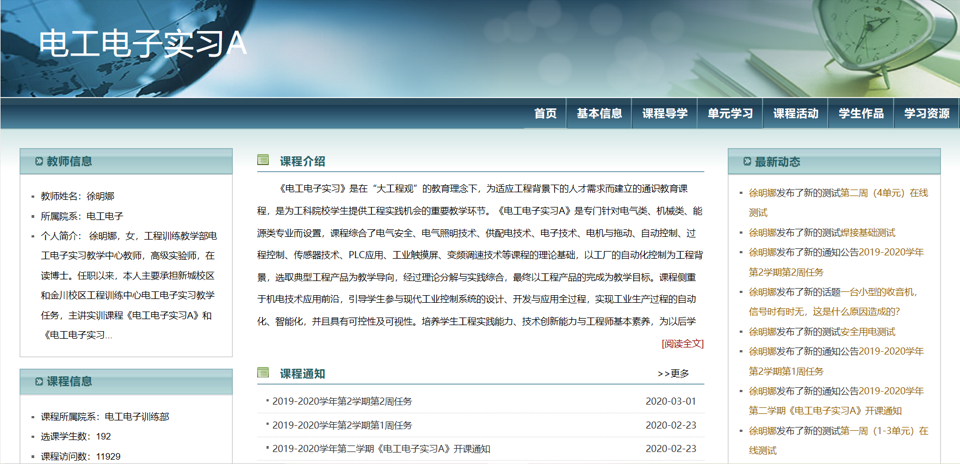Open the 课程导学 menu item

pyautogui.click(x=664, y=114)
